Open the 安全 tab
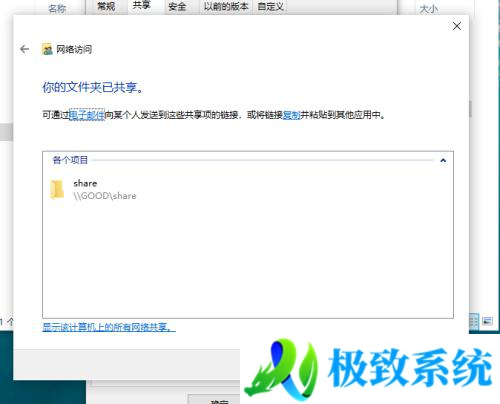This screenshot has width=500, height=404. [x=177, y=6]
